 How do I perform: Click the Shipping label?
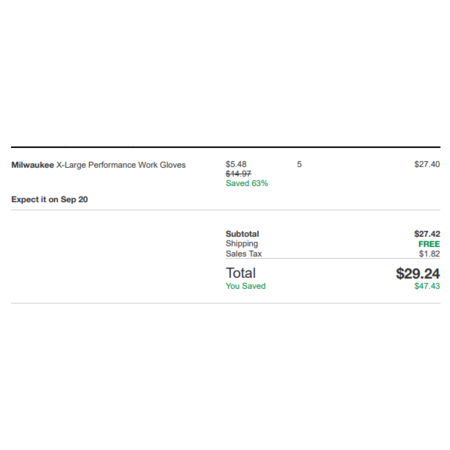(x=242, y=244)
